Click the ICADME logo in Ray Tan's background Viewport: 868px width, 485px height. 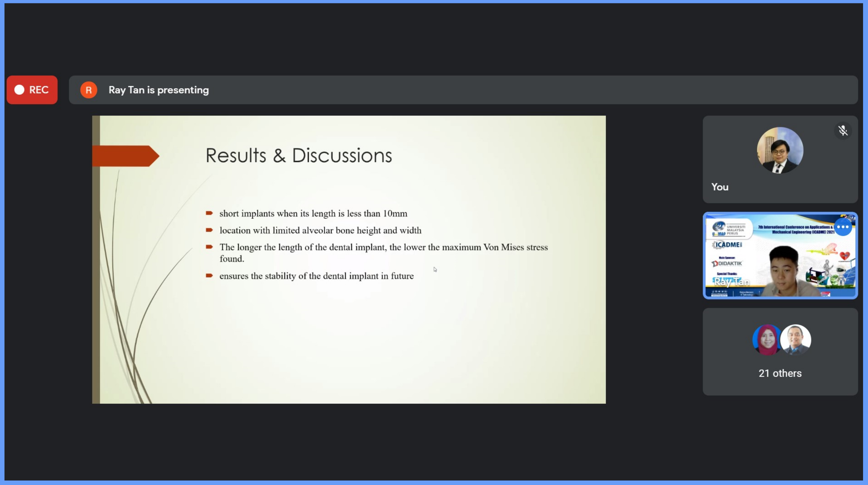click(727, 245)
